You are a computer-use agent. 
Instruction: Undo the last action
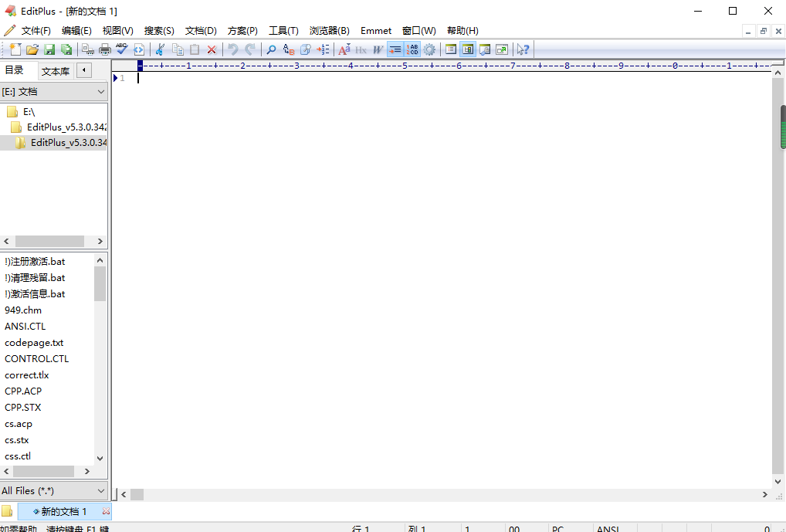(233, 49)
